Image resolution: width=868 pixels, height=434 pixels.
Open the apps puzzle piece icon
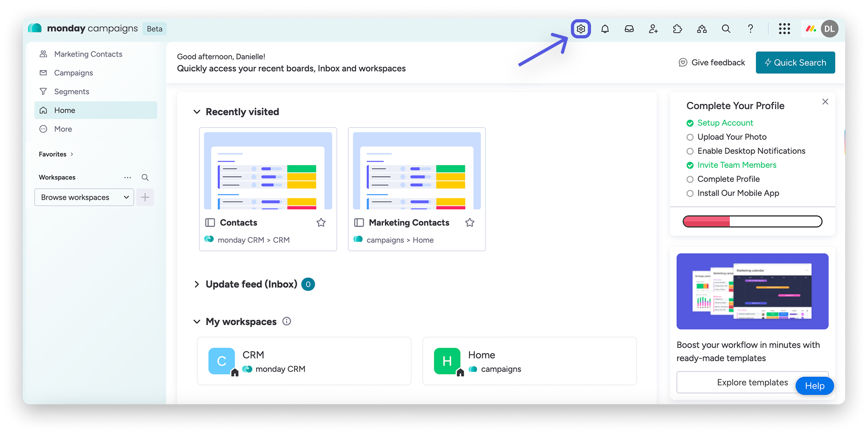click(677, 29)
